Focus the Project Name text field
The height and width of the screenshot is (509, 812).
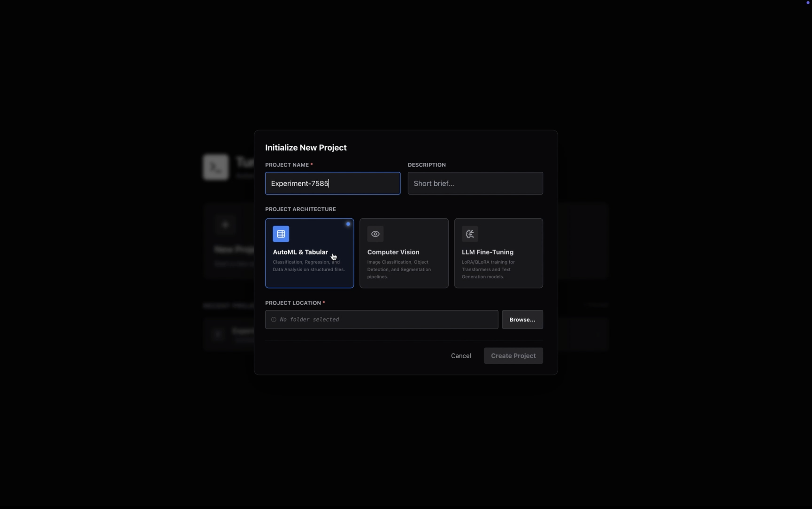pos(333,184)
